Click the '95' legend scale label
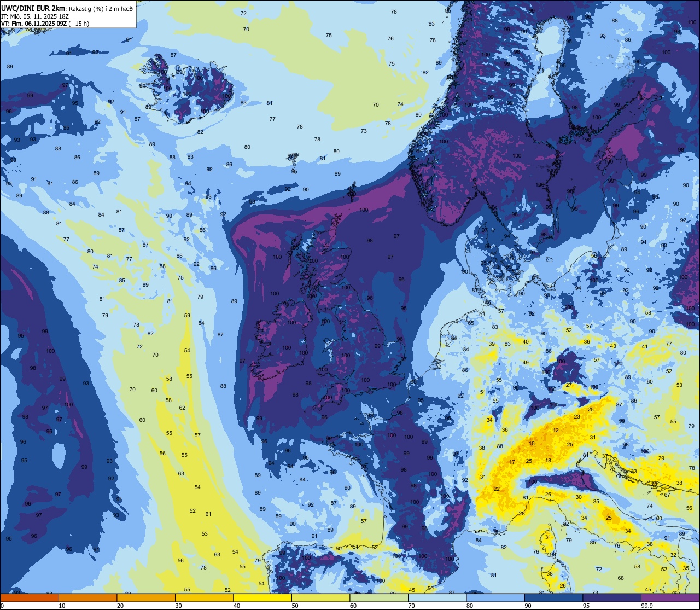Image resolution: width=700 pixels, height=610 pixels. coord(586,606)
